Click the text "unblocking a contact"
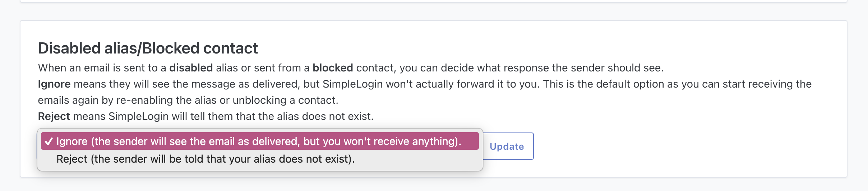The width and height of the screenshot is (868, 191). point(285,100)
